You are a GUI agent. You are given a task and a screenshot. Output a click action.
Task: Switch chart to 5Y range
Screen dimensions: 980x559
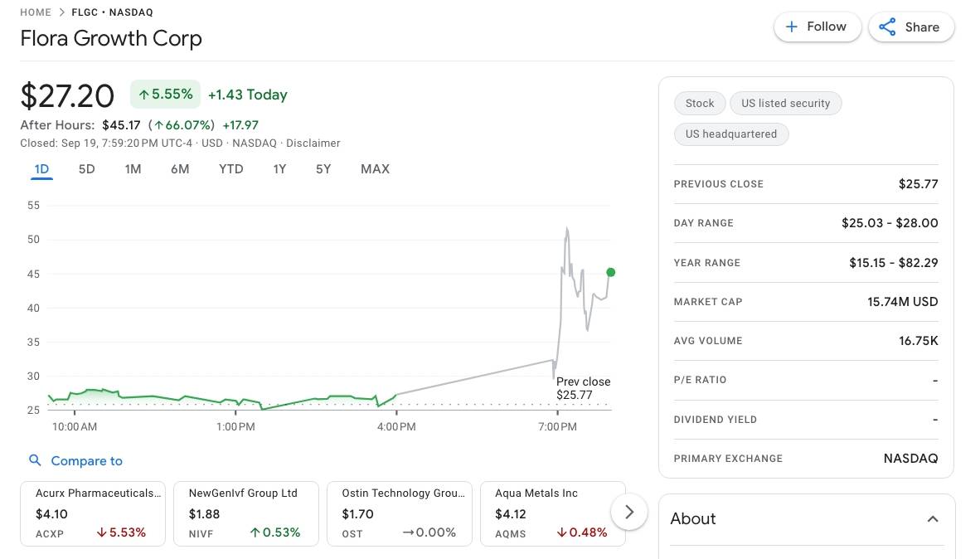click(x=323, y=169)
